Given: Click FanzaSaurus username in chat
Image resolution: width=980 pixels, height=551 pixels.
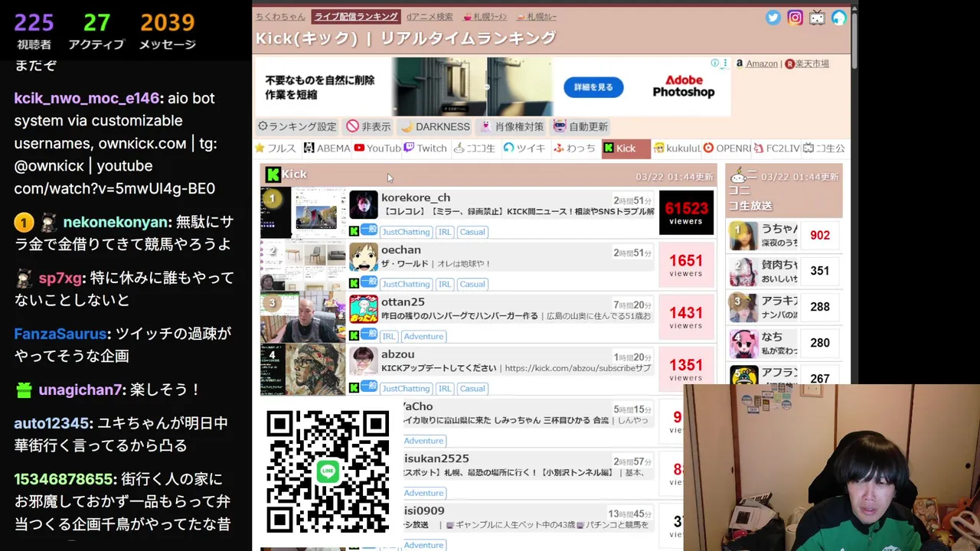Looking at the screenshot, I should [60, 334].
